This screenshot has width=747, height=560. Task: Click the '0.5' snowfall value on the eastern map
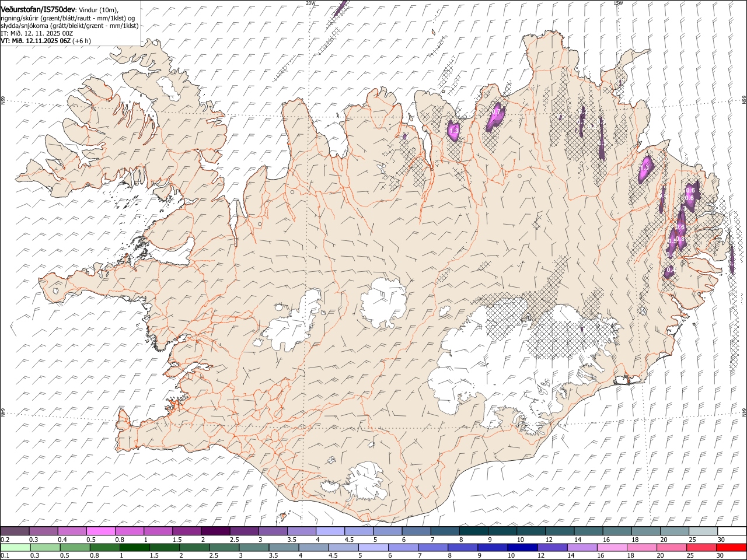672,241
